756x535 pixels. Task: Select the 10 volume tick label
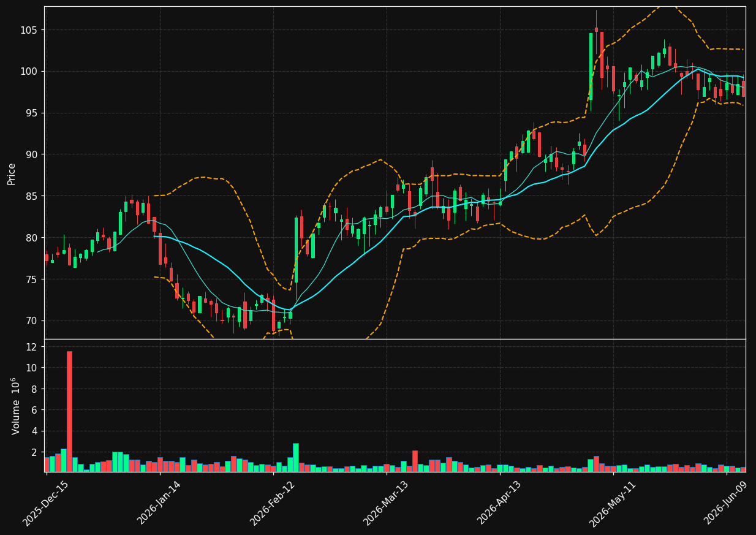pyautogui.click(x=32, y=368)
